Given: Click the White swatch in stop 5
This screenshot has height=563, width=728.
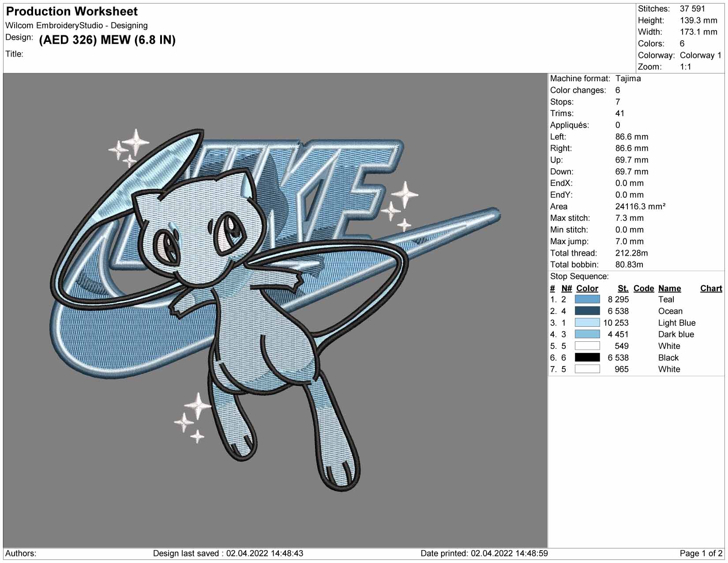Looking at the screenshot, I should tap(587, 346).
